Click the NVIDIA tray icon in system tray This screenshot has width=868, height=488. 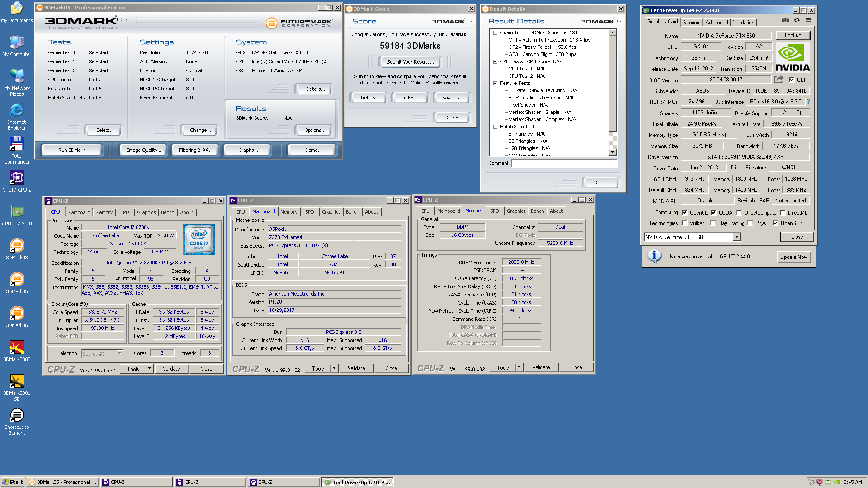click(836, 482)
